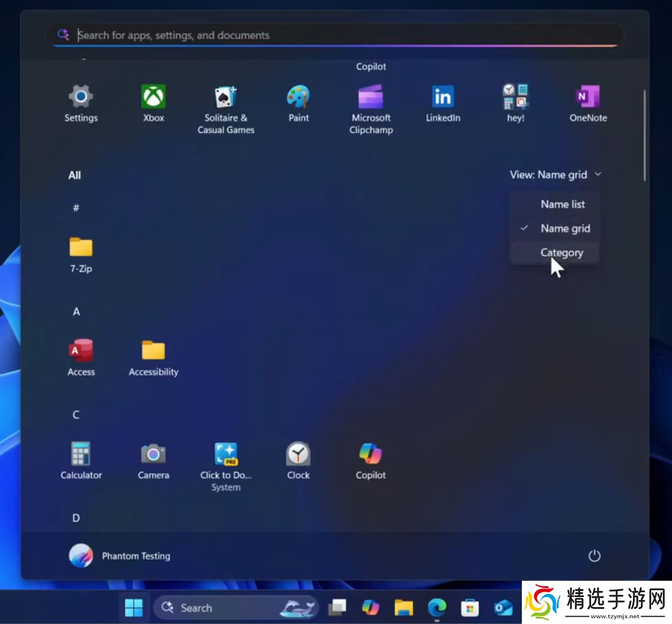
Task: Launch the Calculator app
Action: pyautogui.click(x=81, y=460)
